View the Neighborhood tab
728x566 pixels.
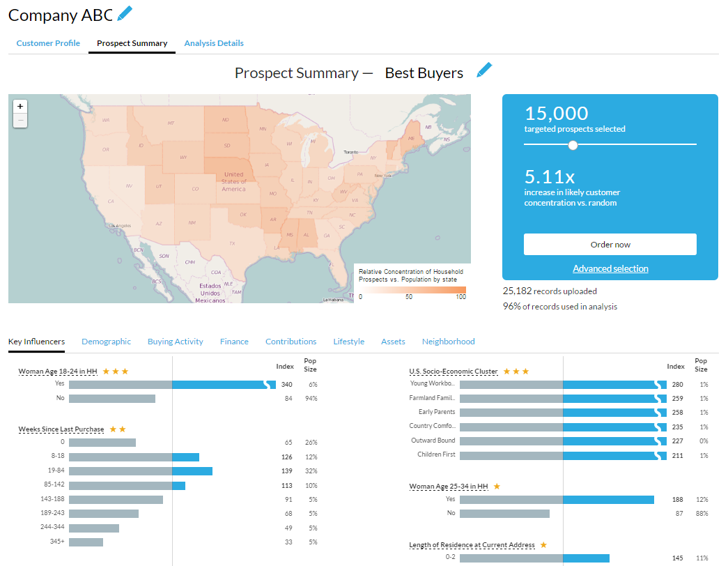[448, 342]
